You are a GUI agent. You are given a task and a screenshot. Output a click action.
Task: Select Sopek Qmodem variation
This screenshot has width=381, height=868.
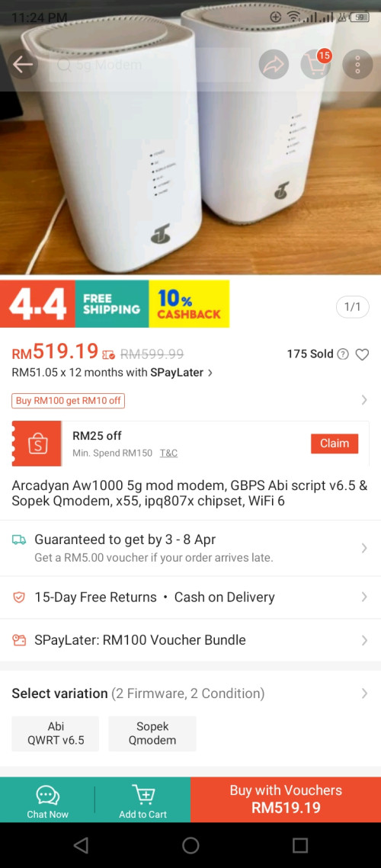(x=152, y=733)
